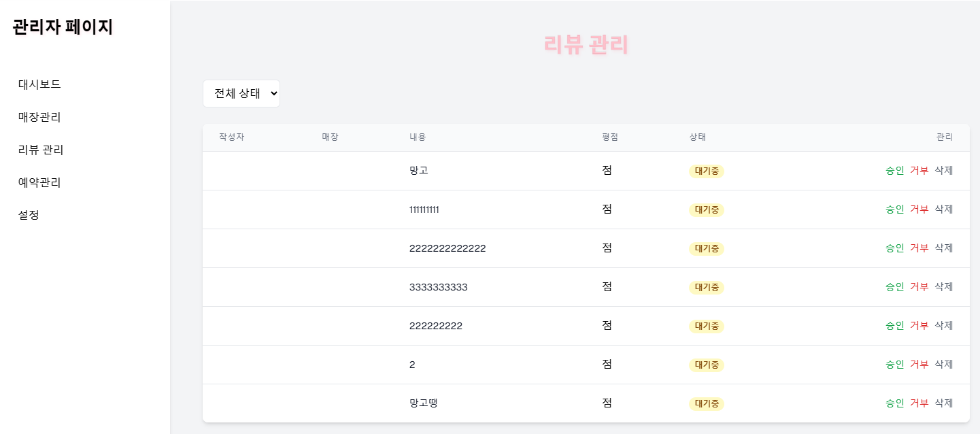Click the 대기중 badge in 망고땡 row
Image resolution: width=980 pixels, height=434 pixels.
pos(707,403)
